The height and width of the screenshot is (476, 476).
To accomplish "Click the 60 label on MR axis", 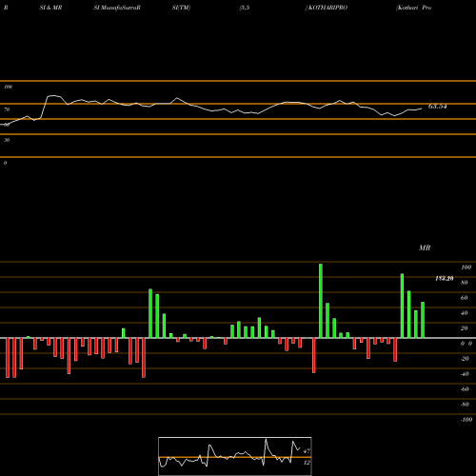I will tap(465, 298).
